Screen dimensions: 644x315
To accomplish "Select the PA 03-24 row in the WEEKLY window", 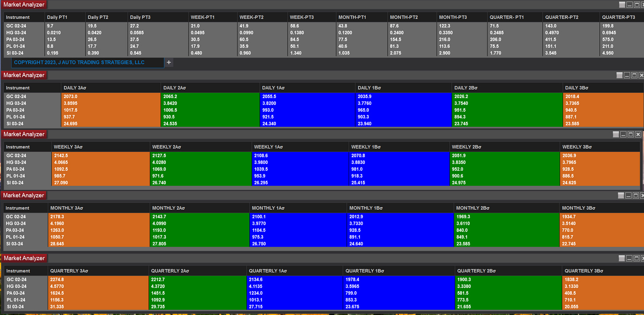I will tap(322, 169).
